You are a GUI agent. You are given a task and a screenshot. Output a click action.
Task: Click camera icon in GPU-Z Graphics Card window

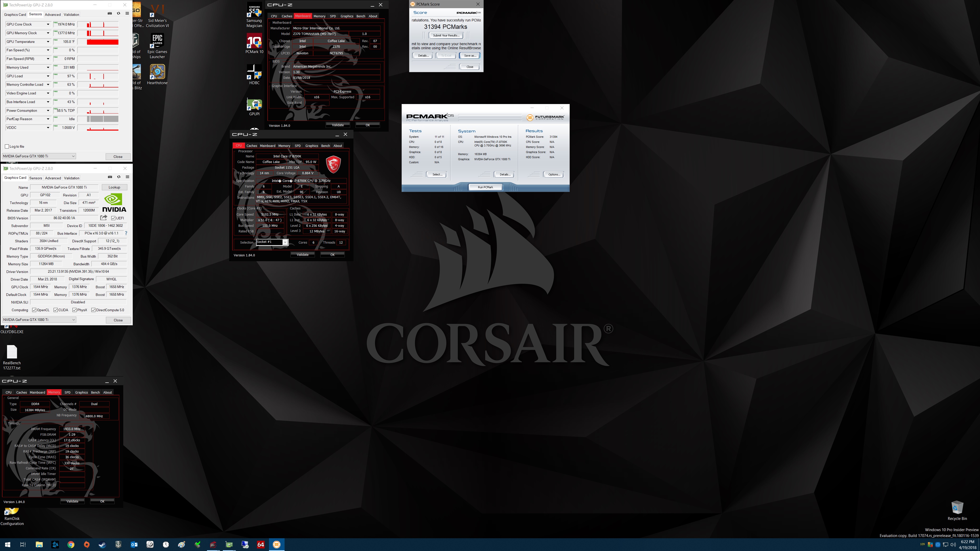point(110,177)
